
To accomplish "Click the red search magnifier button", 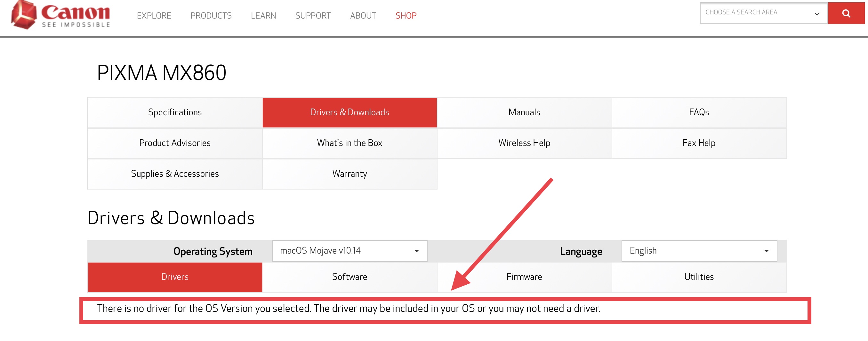I will point(846,13).
